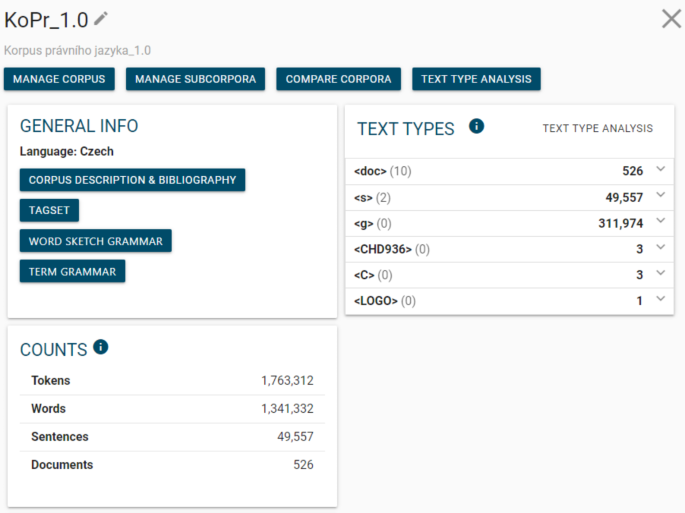Viewport: 685px width, 513px height.
Task: Expand the <doc> text type row
Action: pyautogui.click(x=660, y=170)
